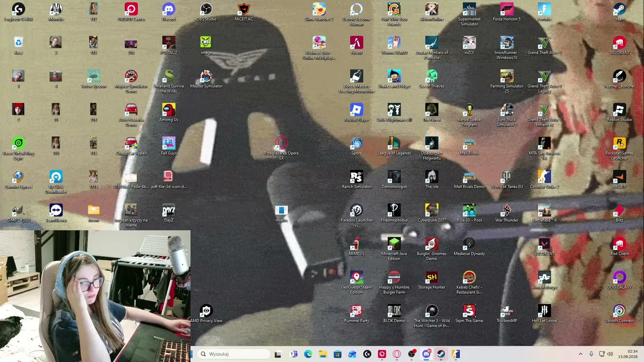The height and width of the screenshot is (362, 644).
Task: Launch OBS Studio from the desktop
Action: coord(206,12)
